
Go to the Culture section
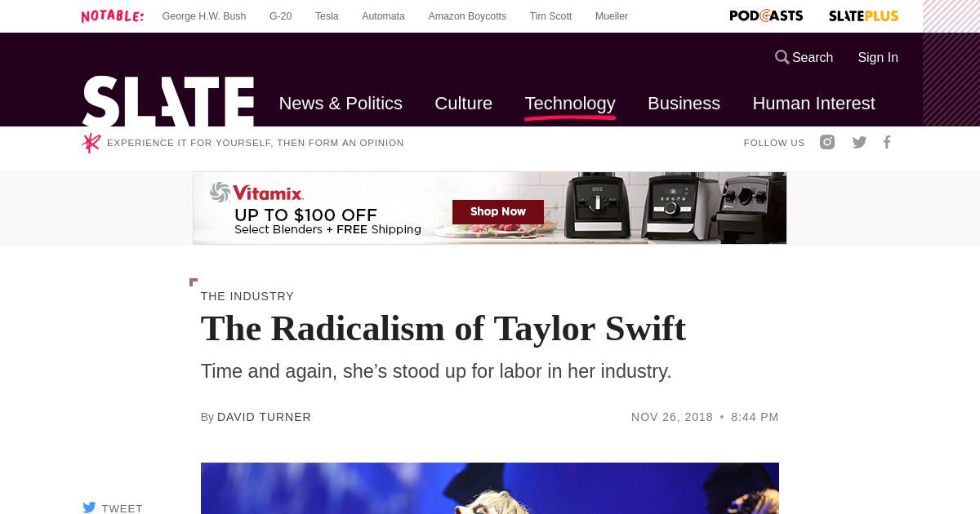click(x=463, y=104)
